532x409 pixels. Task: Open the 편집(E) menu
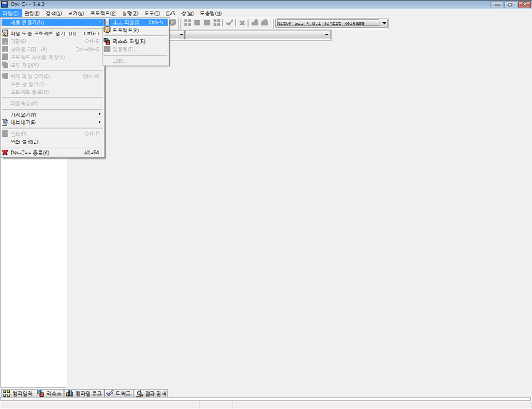[x=32, y=13]
